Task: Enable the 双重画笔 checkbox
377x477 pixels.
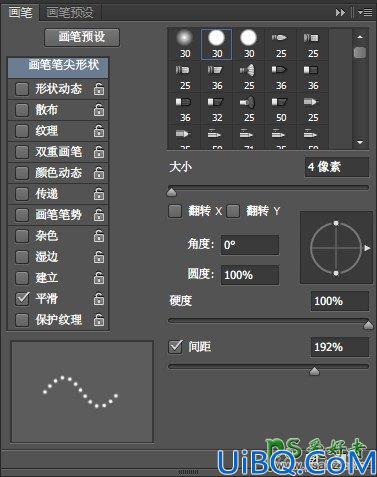Action: tap(22, 152)
